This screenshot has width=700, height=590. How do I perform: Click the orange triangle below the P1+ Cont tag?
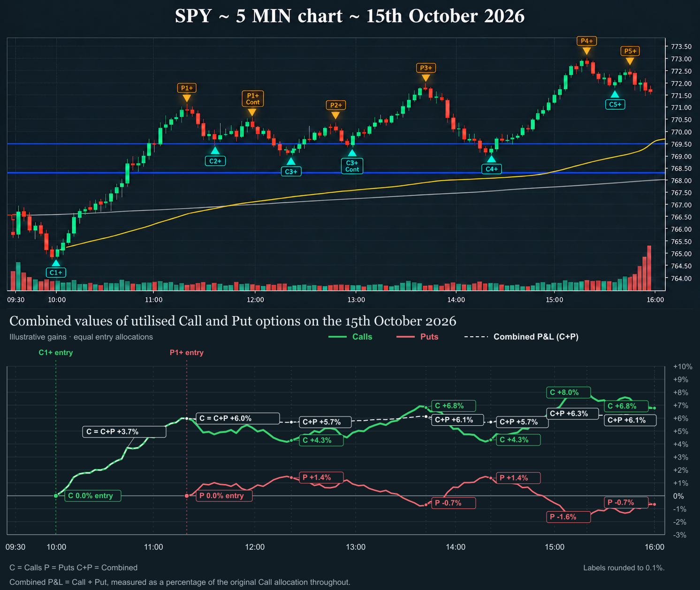pos(252,112)
